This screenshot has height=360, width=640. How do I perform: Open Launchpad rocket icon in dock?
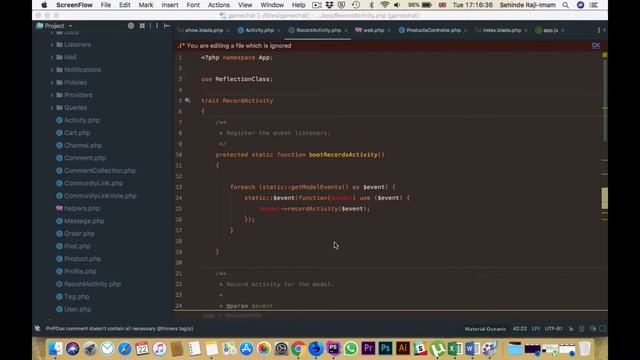90,349
